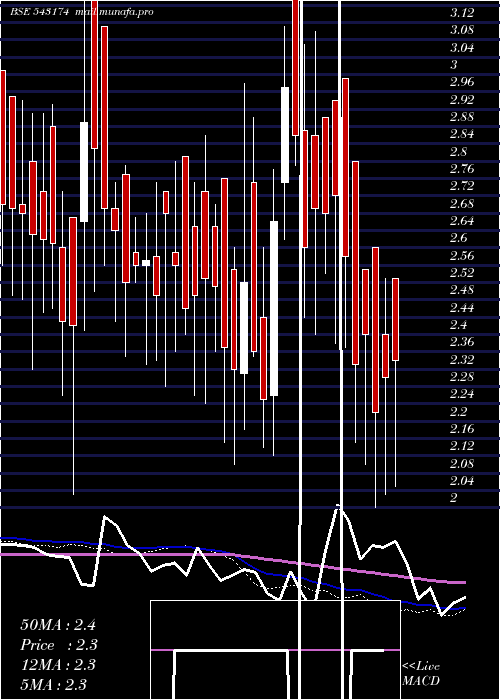500x700 pixels.
Task: Click the 2.2 price axis label
Action: pyautogui.click(x=458, y=411)
